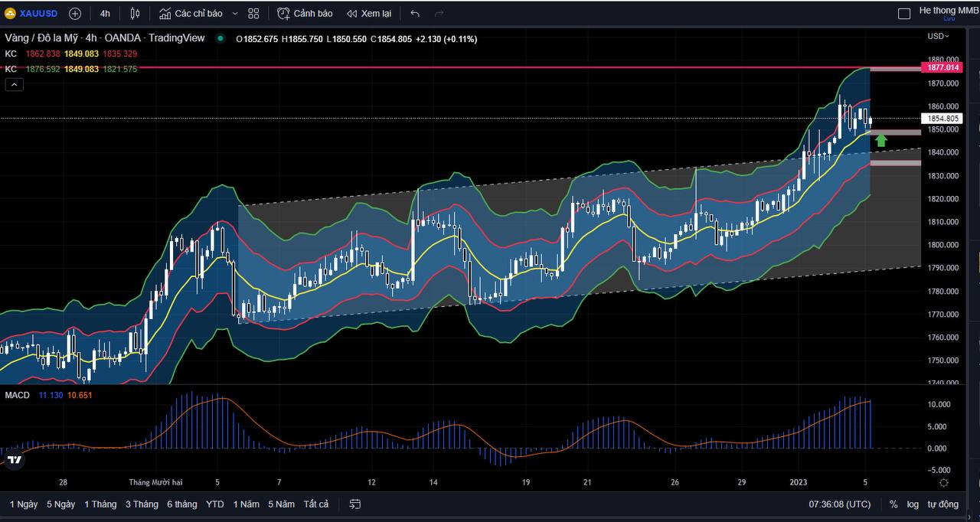The width and height of the screenshot is (980, 522).
Task: Open the go-to-date calendar icon
Action: (x=355, y=504)
